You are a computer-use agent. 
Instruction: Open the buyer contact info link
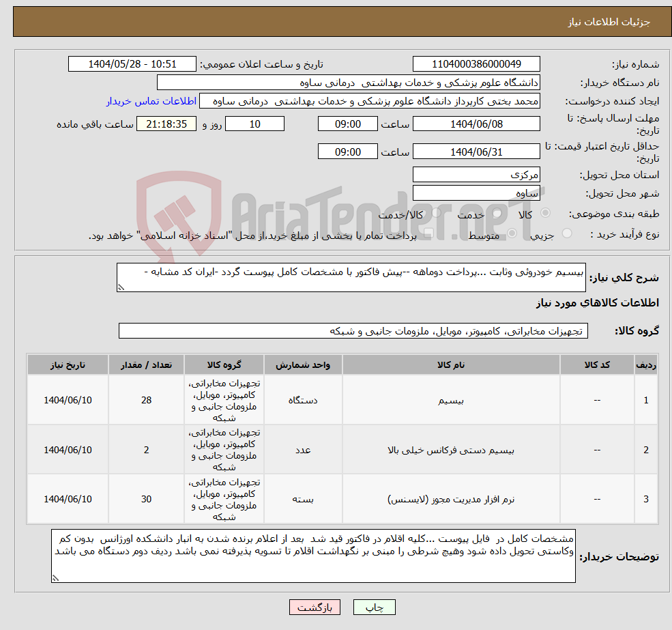151,101
